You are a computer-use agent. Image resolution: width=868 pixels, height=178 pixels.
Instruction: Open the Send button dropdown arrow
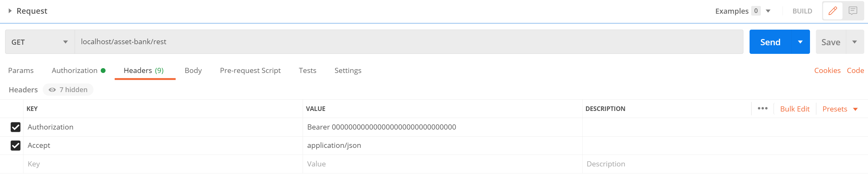(800, 42)
